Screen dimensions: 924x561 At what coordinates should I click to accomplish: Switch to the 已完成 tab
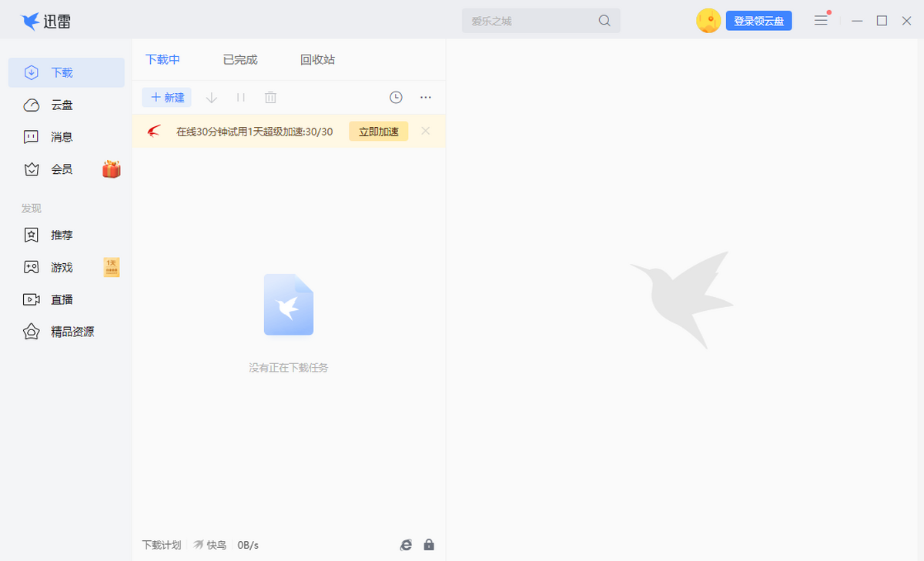(x=240, y=59)
